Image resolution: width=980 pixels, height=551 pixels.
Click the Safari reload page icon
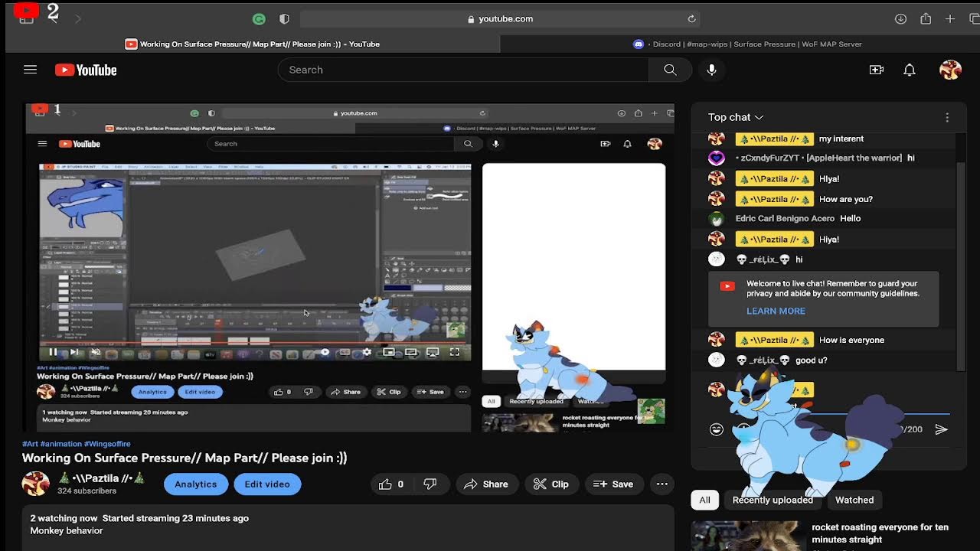[x=691, y=18]
